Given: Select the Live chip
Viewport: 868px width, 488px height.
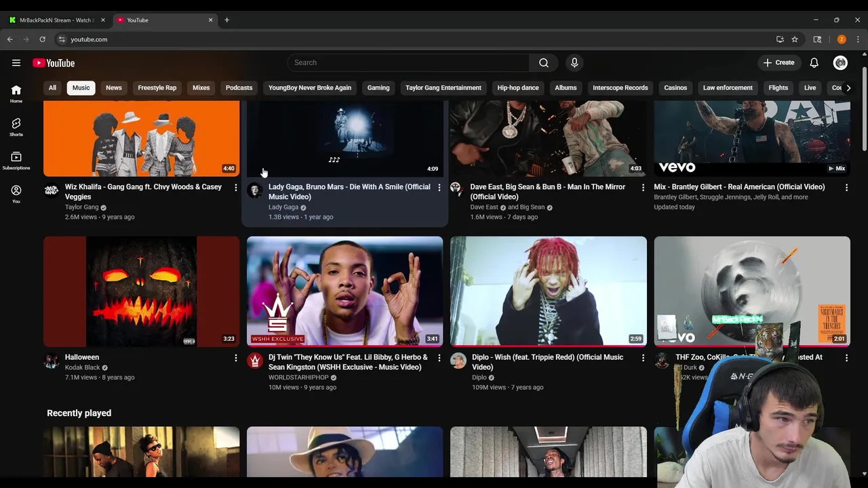Looking at the screenshot, I should coord(810,87).
